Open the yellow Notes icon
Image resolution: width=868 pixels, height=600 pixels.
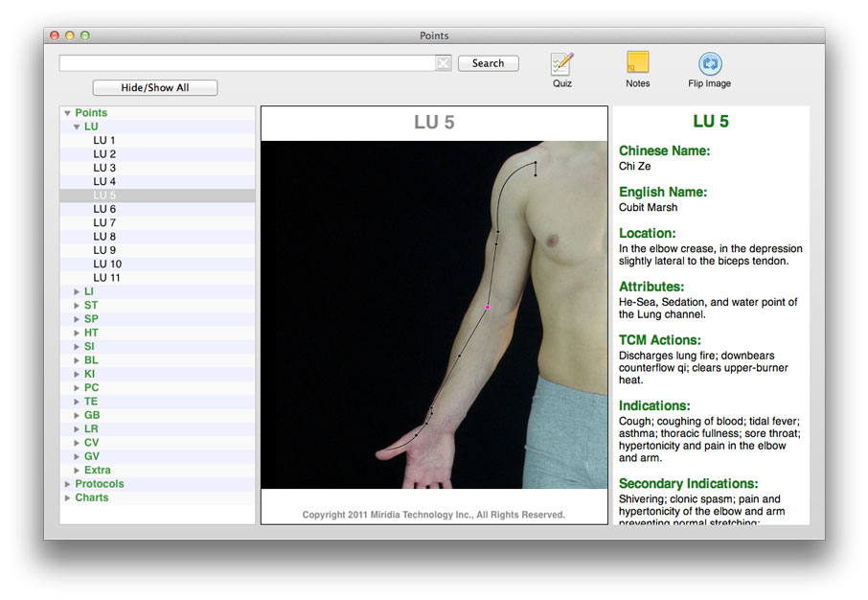(x=637, y=63)
